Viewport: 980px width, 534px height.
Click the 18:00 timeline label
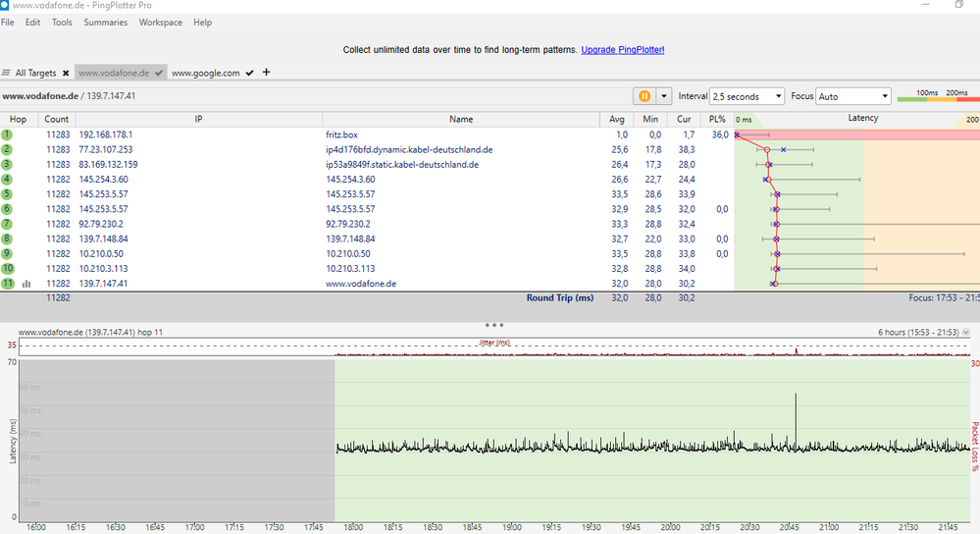click(x=353, y=527)
